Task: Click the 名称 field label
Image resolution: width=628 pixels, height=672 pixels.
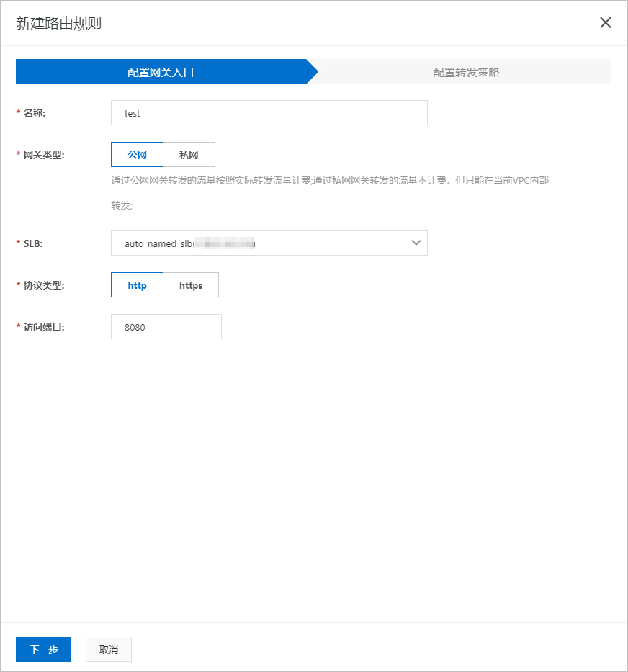Action: coord(35,113)
